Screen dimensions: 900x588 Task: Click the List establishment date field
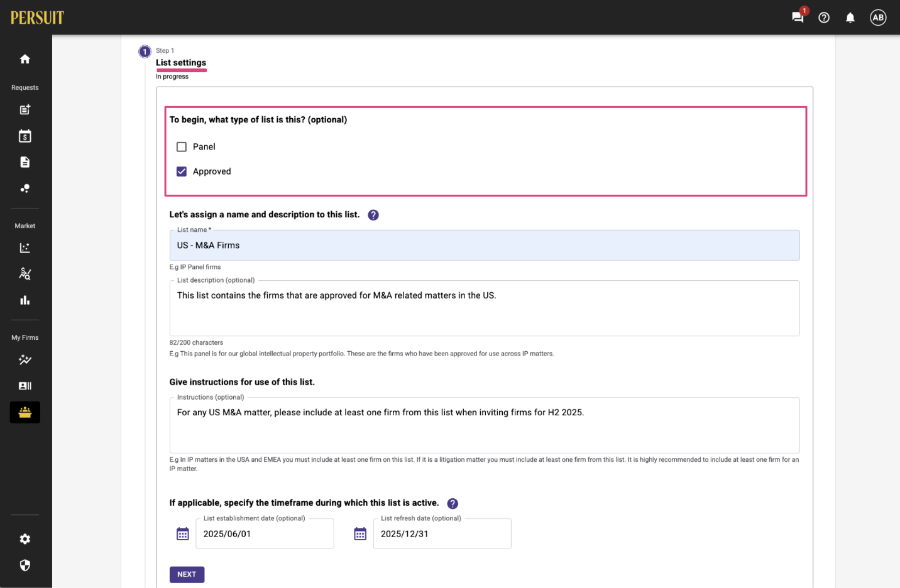coord(265,534)
